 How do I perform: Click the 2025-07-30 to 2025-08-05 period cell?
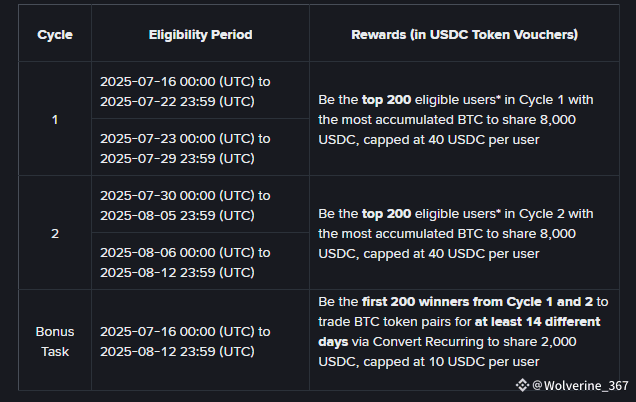[x=200, y=204]
